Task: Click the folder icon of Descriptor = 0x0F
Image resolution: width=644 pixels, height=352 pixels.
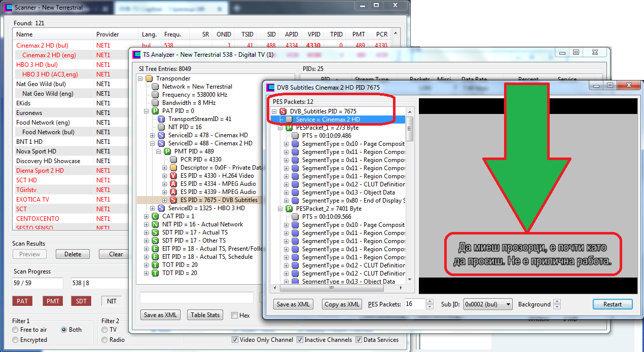Action: (173, 168)
